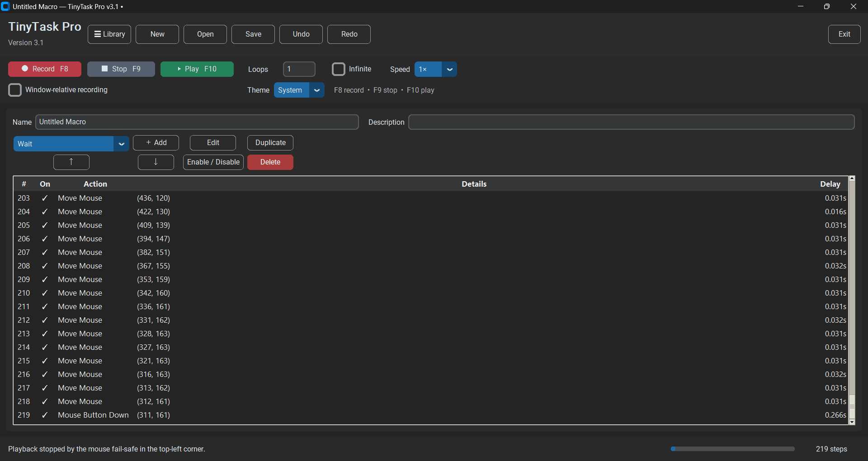Click the Delay column header
This screenshot has width=868, height=461.
tap(830, 184)
